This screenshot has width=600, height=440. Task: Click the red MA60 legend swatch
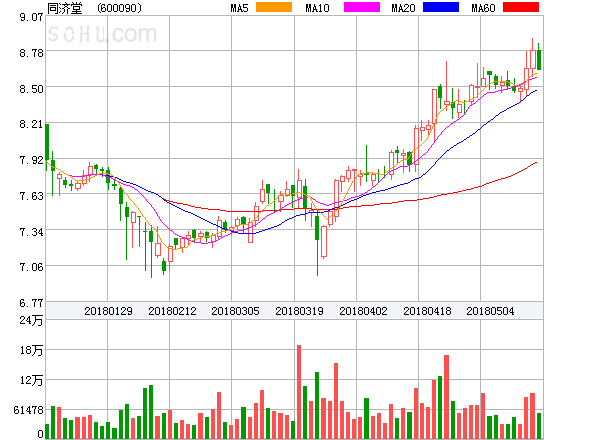tap(521, 7)
